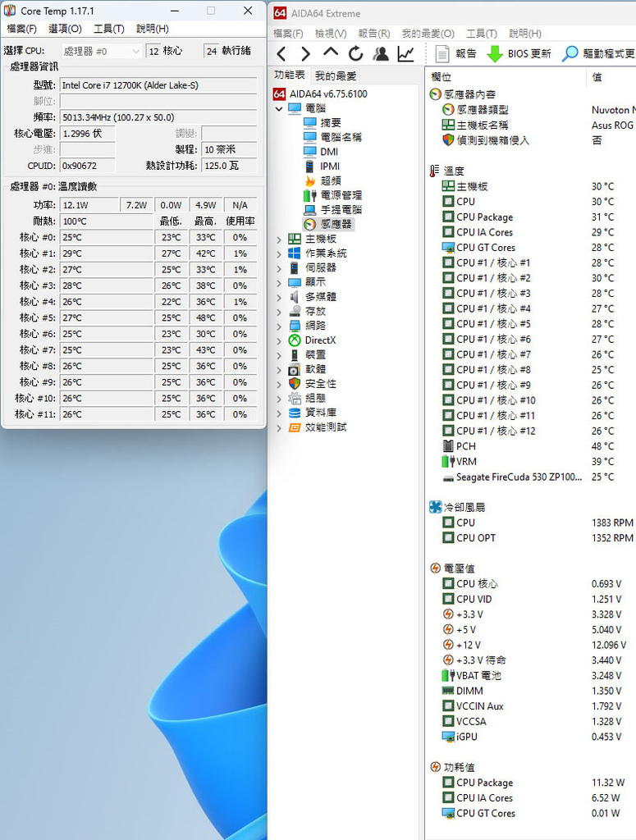The height and width of the screenshot is (840, 636).
Task: Click the 安全性 shield icon in tree
Action: click(295, 384)
